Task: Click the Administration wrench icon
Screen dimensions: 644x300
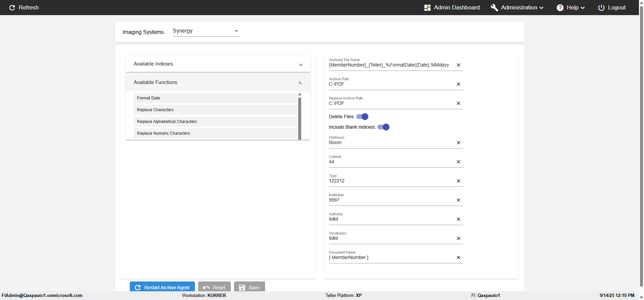Action: 494,8
